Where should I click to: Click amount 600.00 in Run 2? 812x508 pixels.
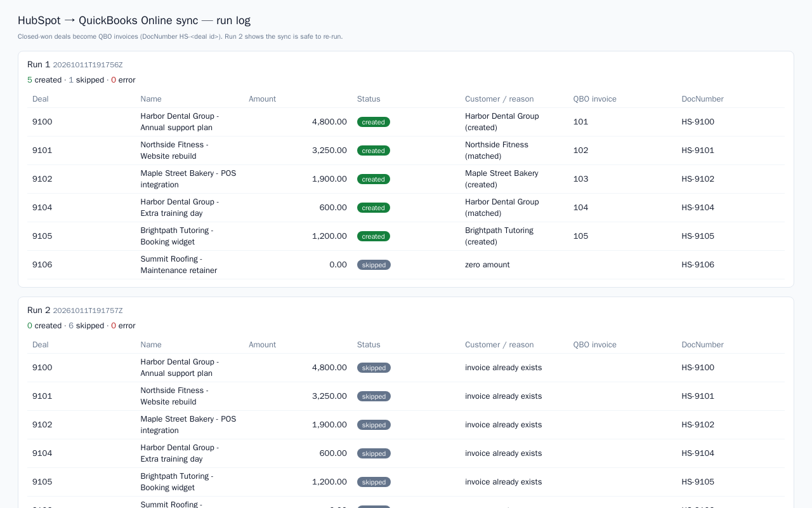pyautogui.click(x=333, y=453)
